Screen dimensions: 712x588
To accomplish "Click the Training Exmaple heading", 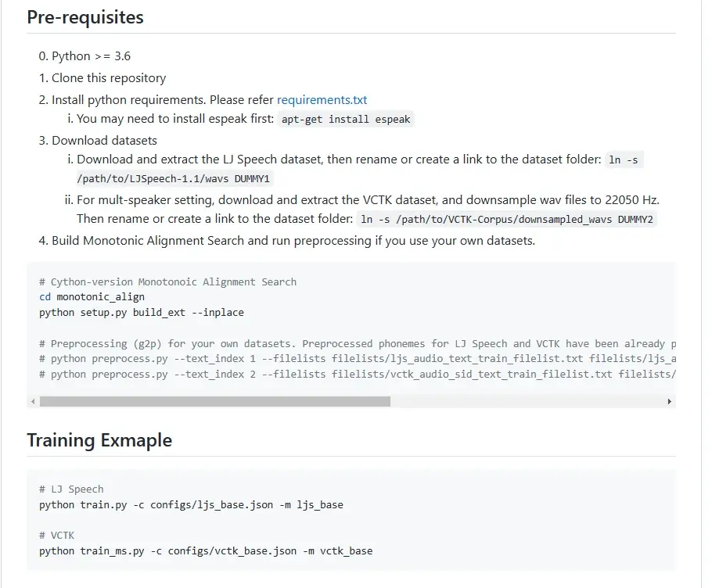I will point(99,440).
